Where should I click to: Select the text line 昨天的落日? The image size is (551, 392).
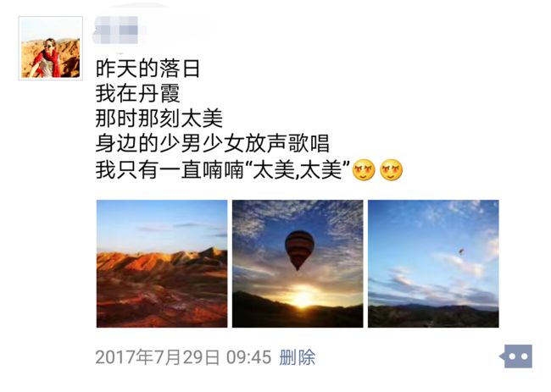point(148,69)
